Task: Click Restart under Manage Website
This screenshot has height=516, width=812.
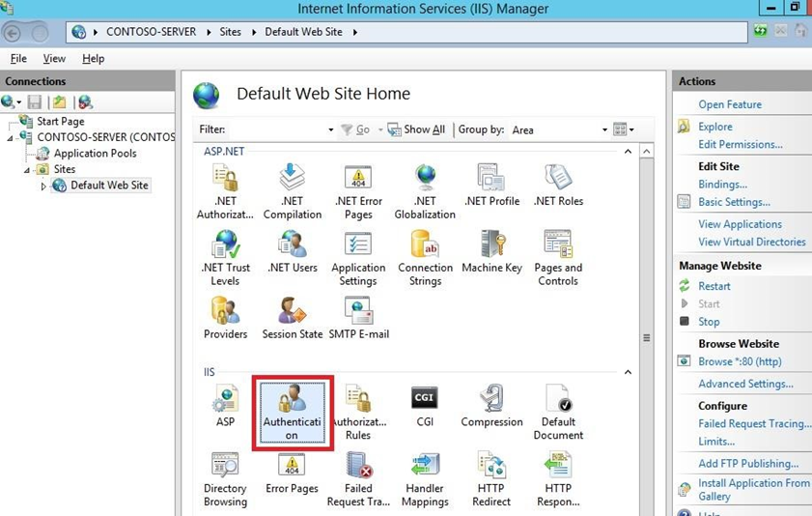Action: click(x=714, y=286)
